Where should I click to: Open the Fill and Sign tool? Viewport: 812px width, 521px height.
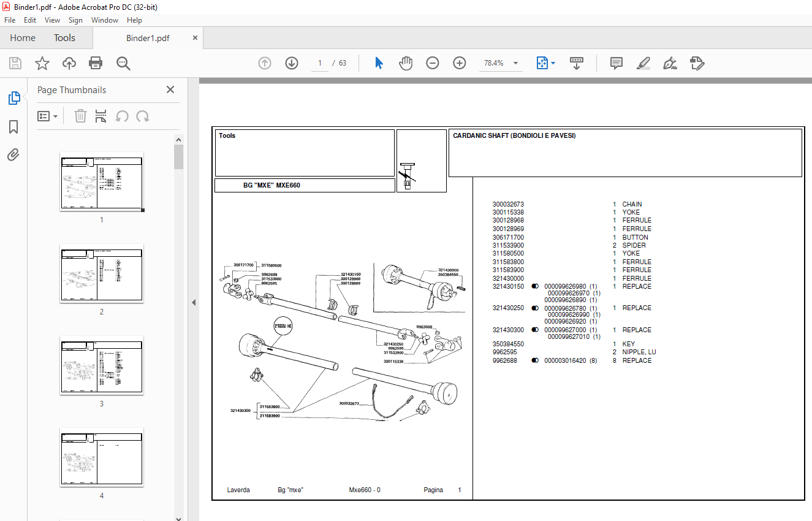click(x=670, y=63)
